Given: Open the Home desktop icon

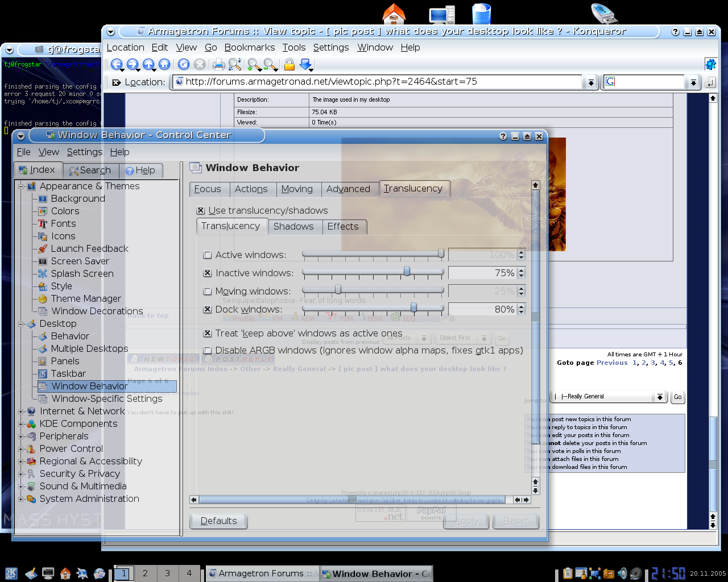Looking at the screenshot, I should pyautogui.click(x=394, y=14).
